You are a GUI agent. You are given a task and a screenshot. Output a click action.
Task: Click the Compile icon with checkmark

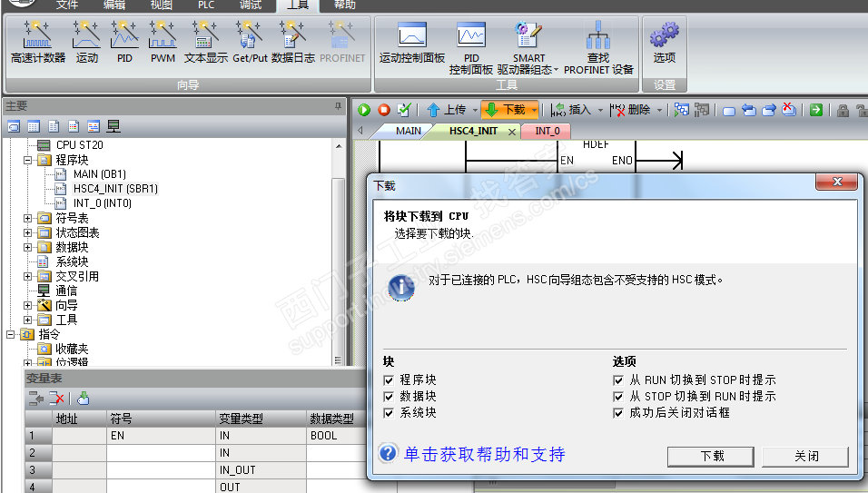tap(404, 110)
